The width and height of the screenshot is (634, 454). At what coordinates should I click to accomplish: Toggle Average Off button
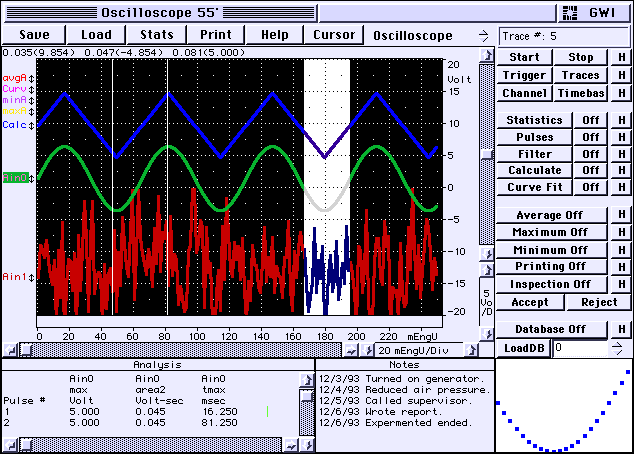pyautogui.click(x=551, y=215)
